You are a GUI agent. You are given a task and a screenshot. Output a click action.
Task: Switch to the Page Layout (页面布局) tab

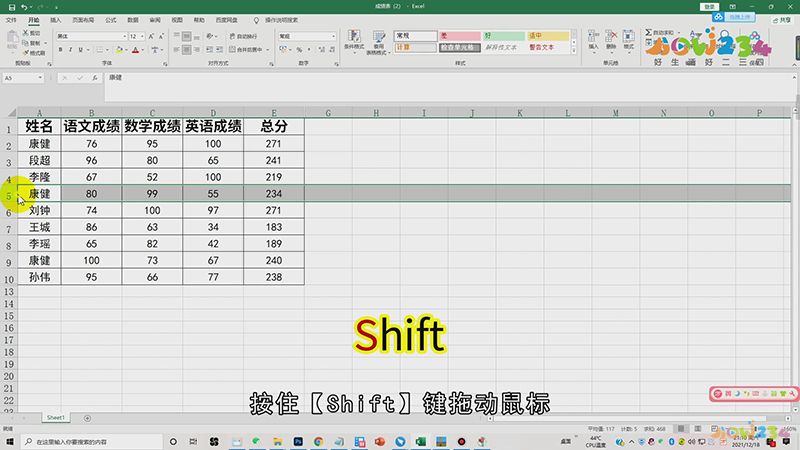tap(83, 20)
